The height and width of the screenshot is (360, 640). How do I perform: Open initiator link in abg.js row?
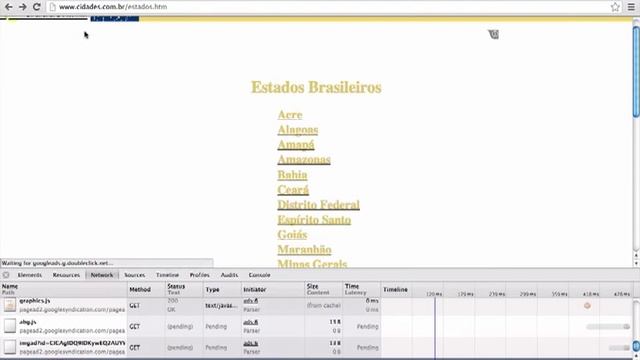click(x=251, y=322)
